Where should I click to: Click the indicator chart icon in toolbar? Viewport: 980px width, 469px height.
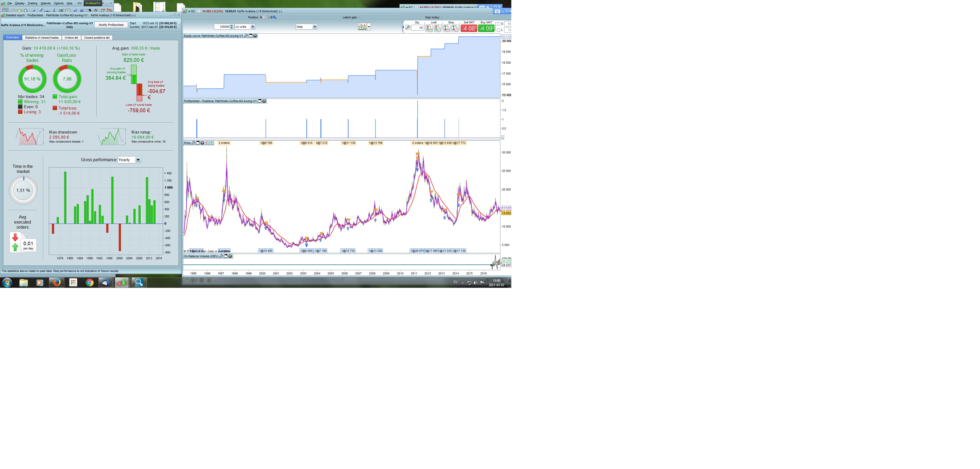362,27
